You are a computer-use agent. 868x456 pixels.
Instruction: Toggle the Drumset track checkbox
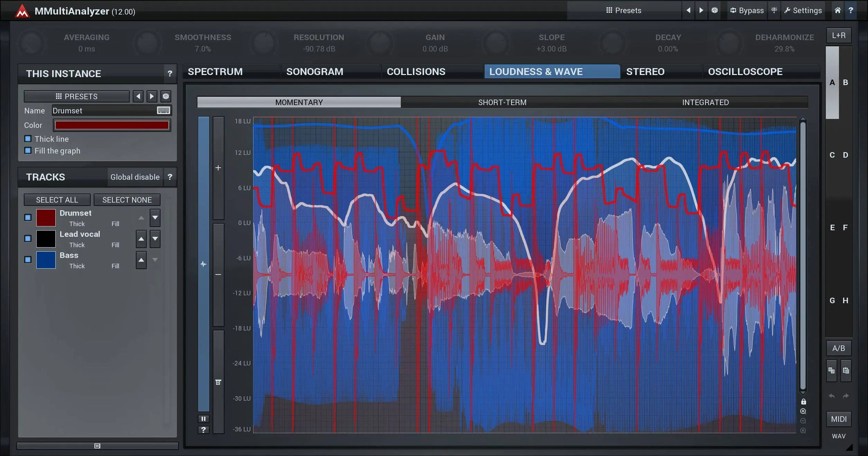pos(28,217)
